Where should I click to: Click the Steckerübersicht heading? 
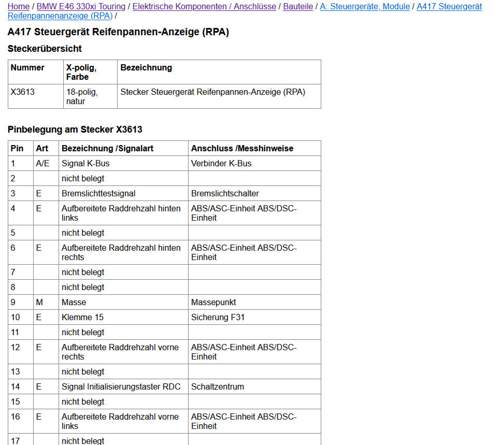[45, 49]
